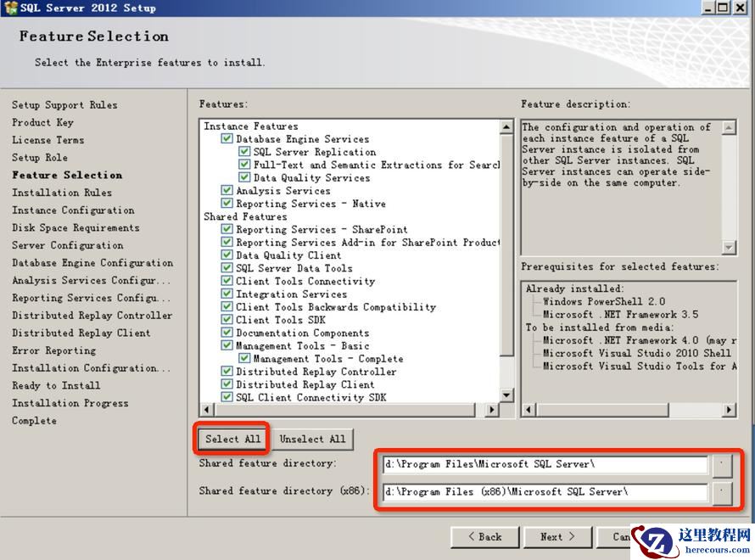The height and width of the screenshot is (560, 755).
Task: Select Microsoft .NET Framework 4.0 prerequisite
Action: point(639,340)
